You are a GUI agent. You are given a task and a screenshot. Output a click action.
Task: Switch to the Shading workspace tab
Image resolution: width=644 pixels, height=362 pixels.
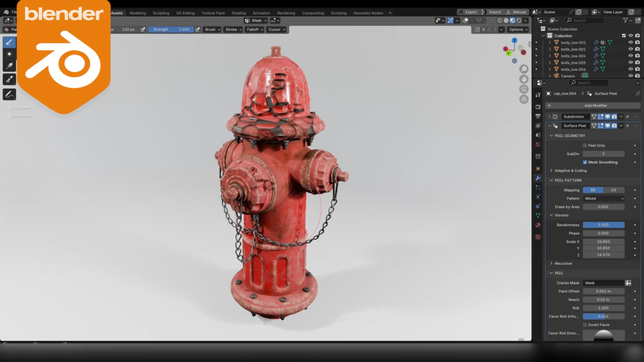coord(238,13)
